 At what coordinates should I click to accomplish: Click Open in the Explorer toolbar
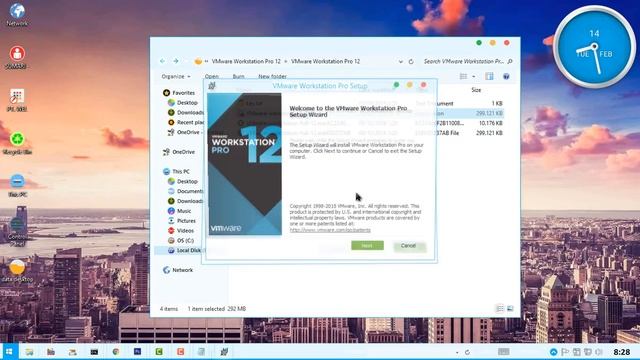(x=211, y=76)
